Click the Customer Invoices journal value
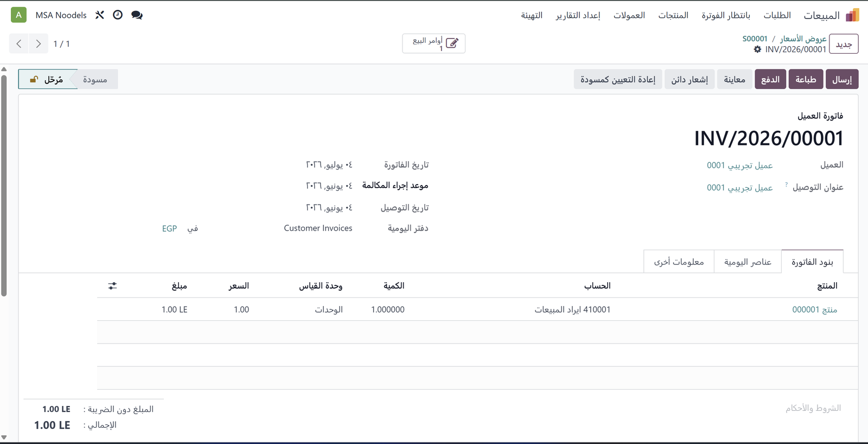 click(318, 229)
